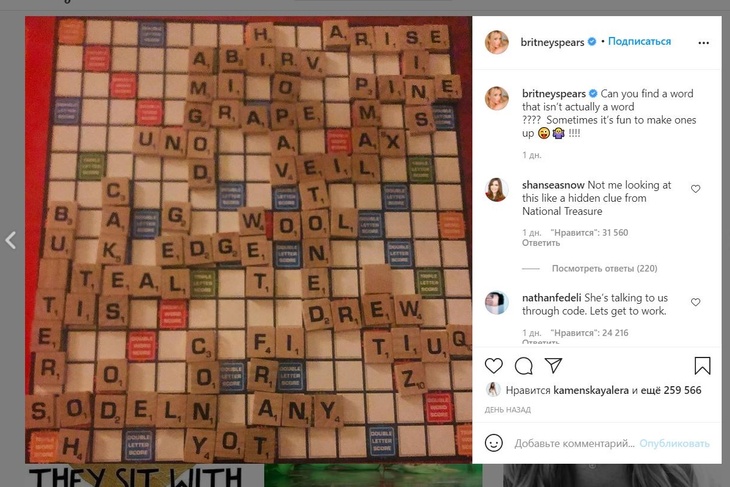Follow with 'Подписаться' link
Viewport: 730px width, 487px height.
point(639,41)
